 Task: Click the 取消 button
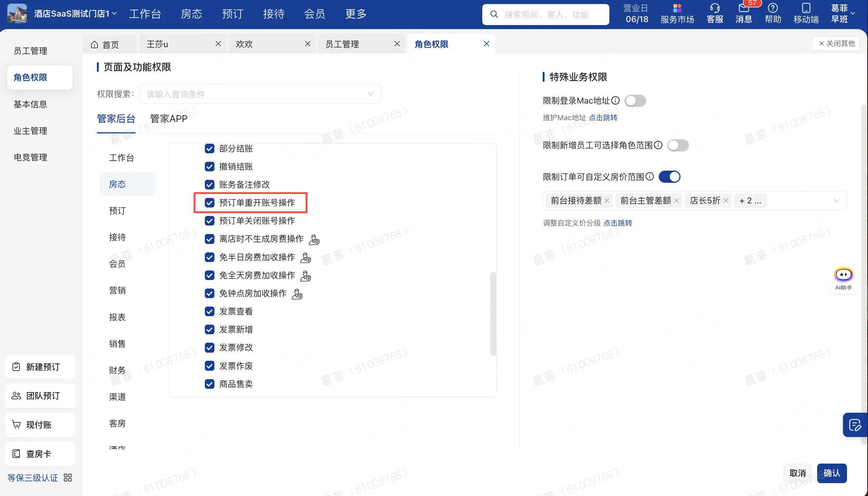click(798, 473)
